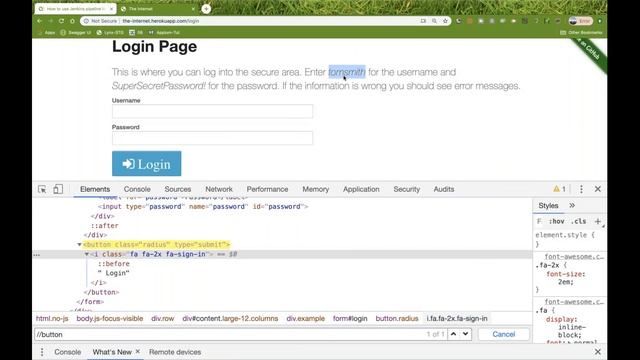Click the zoom magnifier icon in address bar
The height and width of the screenshot is (360, 640).
point(434,21)
